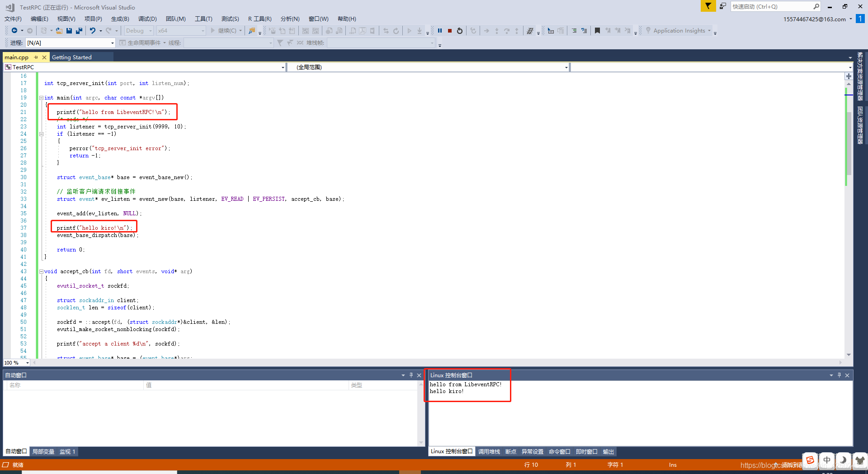
Task: Switch to the 异常设置 tab
Action: (x=533, y=452)
